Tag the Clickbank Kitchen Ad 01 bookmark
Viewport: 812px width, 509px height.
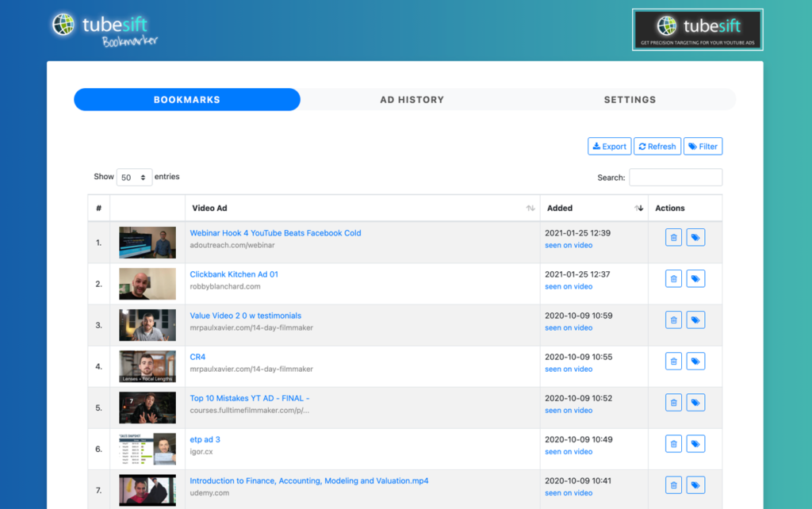click(695, 279)
